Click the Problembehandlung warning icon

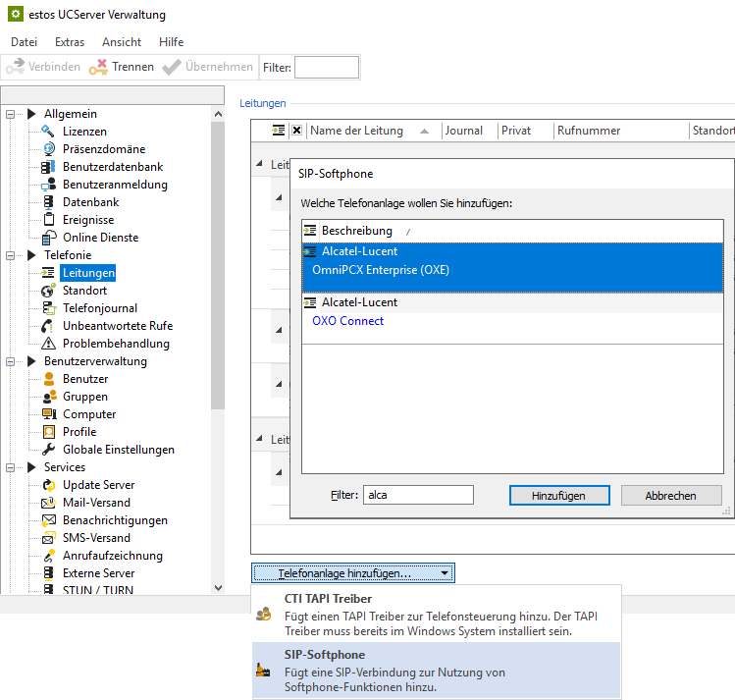point(48,344)
